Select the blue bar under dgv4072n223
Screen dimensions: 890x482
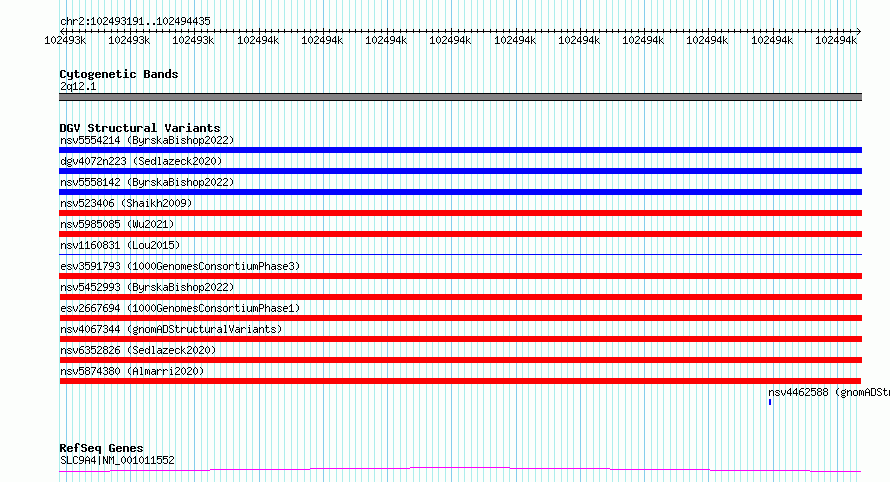click(460, 171)
